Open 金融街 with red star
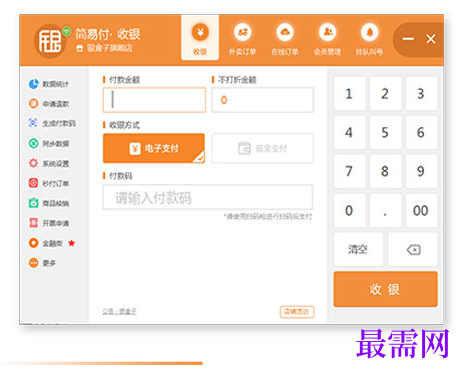This screenshot has width=468, height=375. (52, 243)
